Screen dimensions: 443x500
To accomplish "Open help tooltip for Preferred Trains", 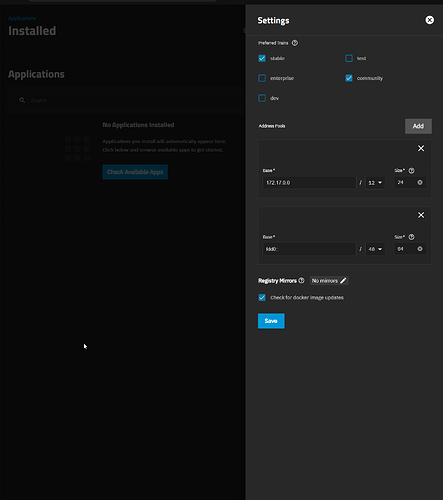I will click(x=295, y=43).
